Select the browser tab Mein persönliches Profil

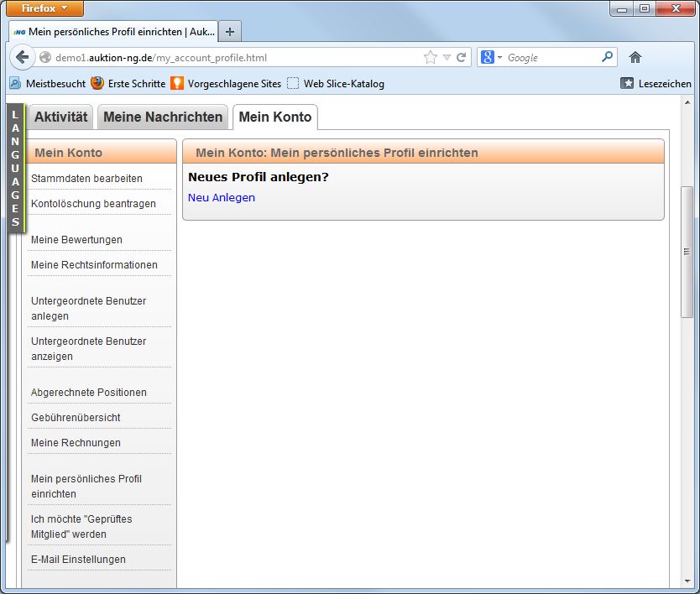click(x=113, y=32)
